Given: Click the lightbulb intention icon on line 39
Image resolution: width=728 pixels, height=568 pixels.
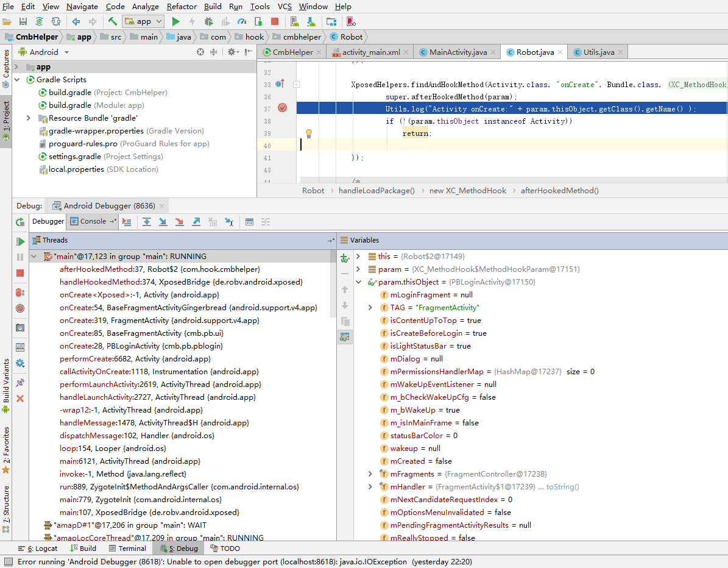Looking at the screenshot, I should 309,133.
